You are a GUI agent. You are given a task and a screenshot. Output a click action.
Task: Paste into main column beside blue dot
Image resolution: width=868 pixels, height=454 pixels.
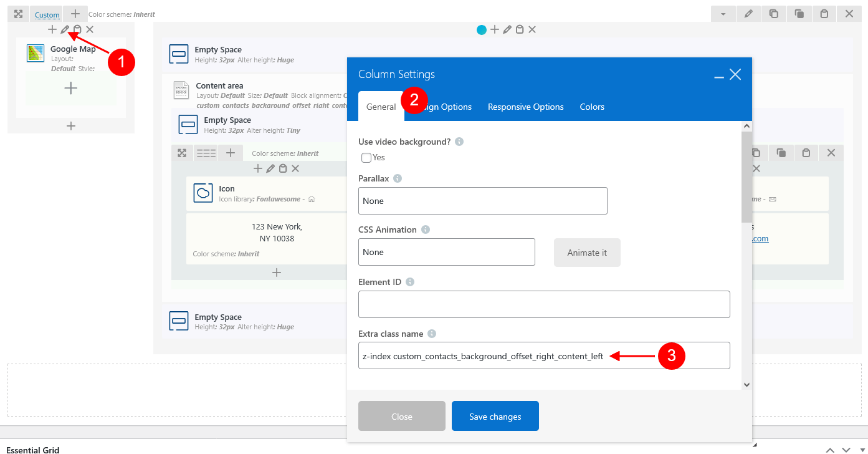click(x=520, y=29)
